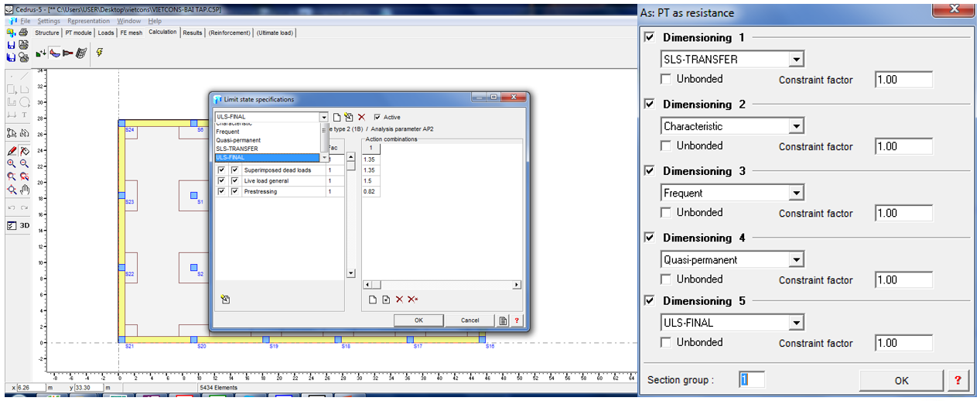980x401 pixels.
Task: Open the ULS-FINAL dropdown in Dimensioning 5
Action: [796, 323]
